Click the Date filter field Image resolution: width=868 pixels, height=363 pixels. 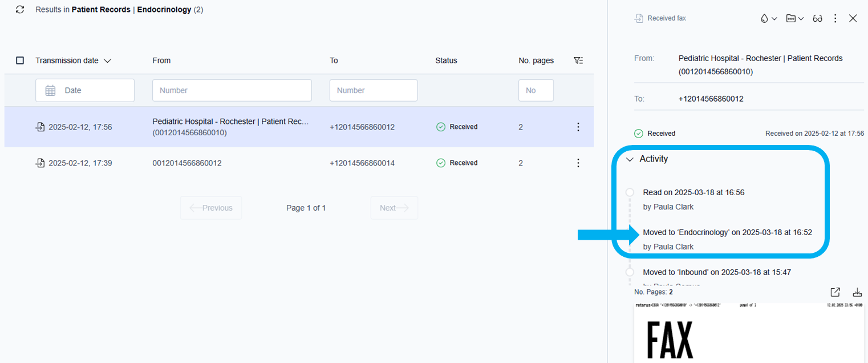pyautogui.click(x=85, y=90)
